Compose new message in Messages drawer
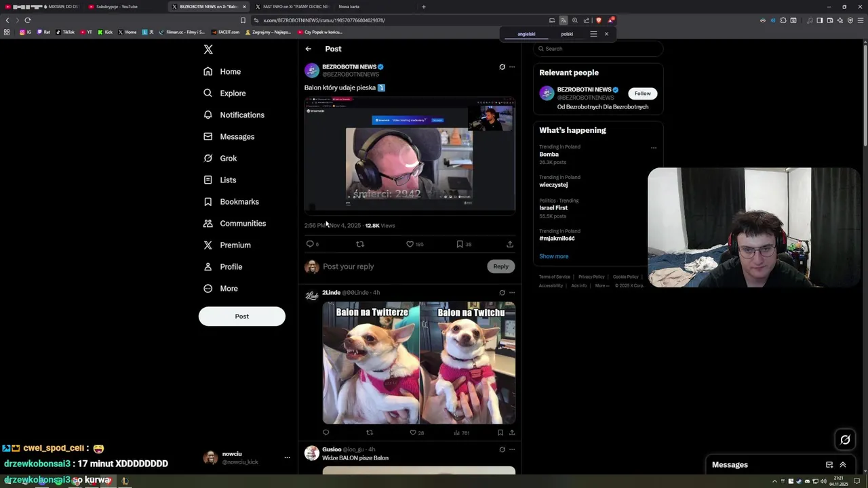The image size is (868, 488). (x=829, y=465)
